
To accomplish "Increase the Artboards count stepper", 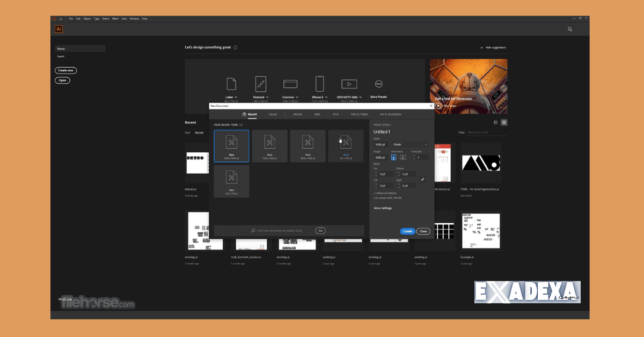I will click(x=414, y=156).
